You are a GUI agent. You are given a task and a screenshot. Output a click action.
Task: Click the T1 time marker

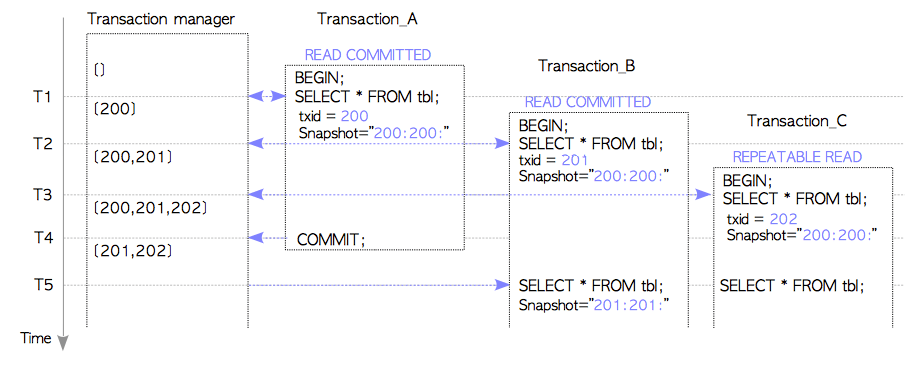point(43,97)
